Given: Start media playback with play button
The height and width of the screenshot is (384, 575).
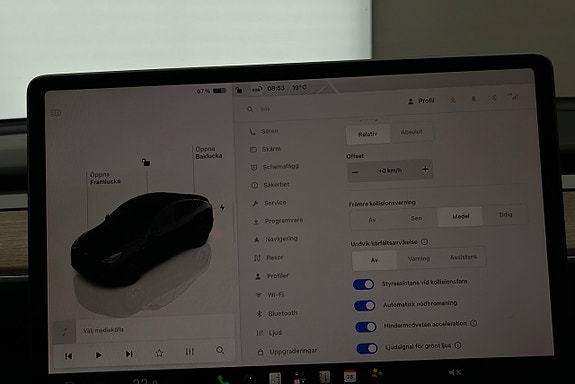Looking at the screenshot, I should pos(98,355).
